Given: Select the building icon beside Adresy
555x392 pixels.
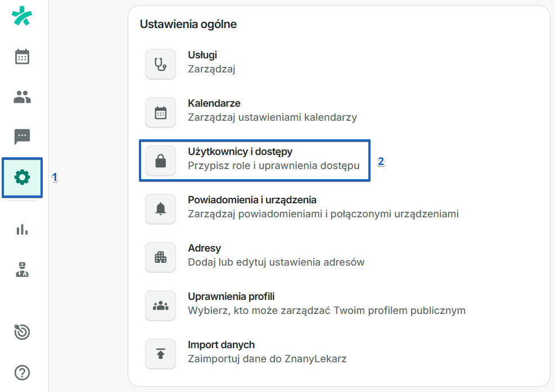Looking at the screenshot, I should (x=160, y=257).
